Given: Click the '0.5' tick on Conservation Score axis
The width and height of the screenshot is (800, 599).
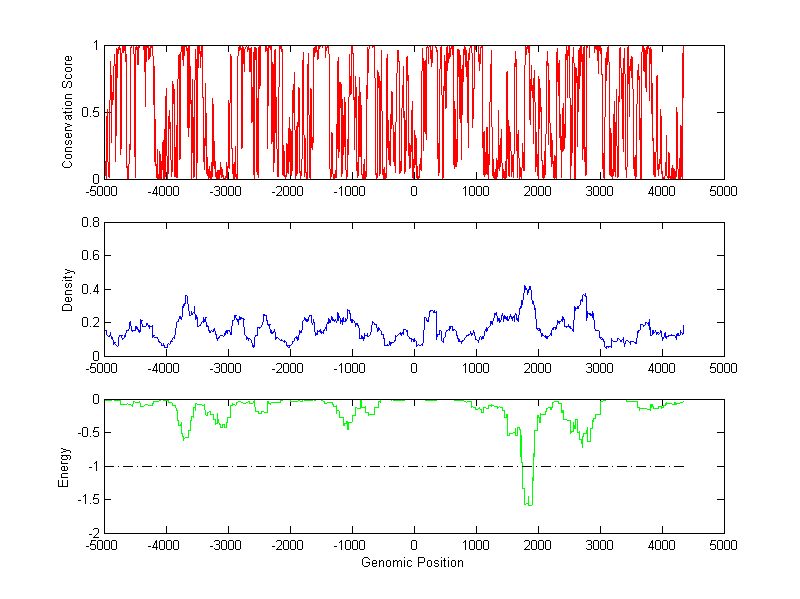Looking at the screenshot, I should [x=90, y=112].
